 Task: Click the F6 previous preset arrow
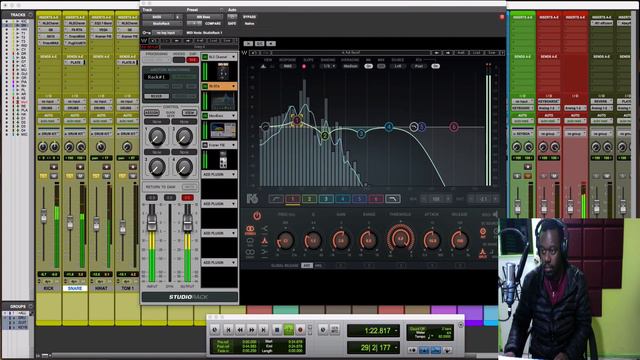pos(436,53)
